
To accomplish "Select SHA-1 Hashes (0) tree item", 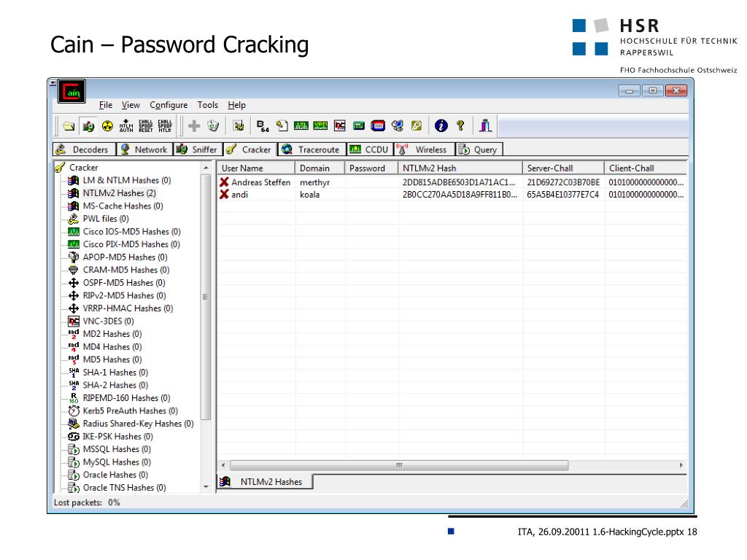I will point(115,373).
